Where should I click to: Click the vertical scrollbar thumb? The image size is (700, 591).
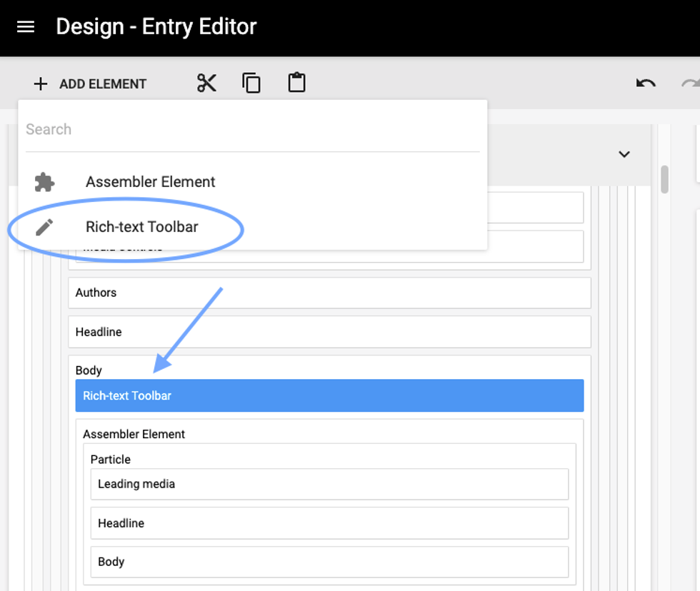click(665, 179)
